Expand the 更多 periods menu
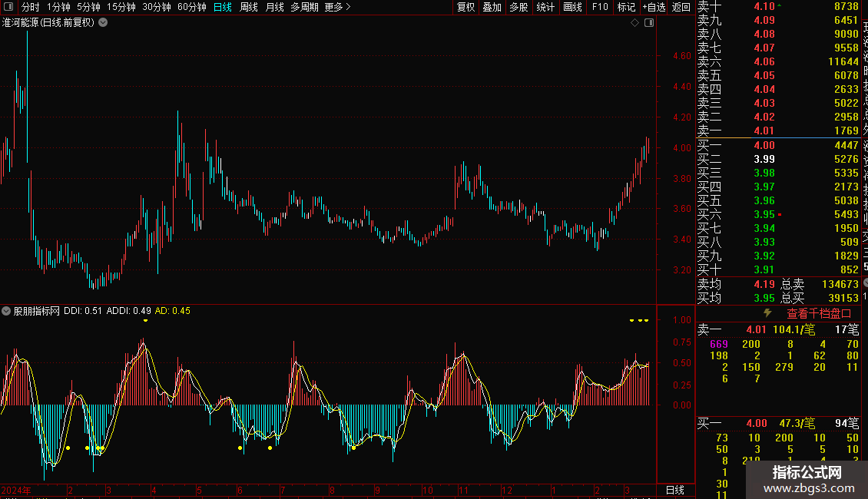The width and height of the screenshot is (868, 499). [337, 7]
